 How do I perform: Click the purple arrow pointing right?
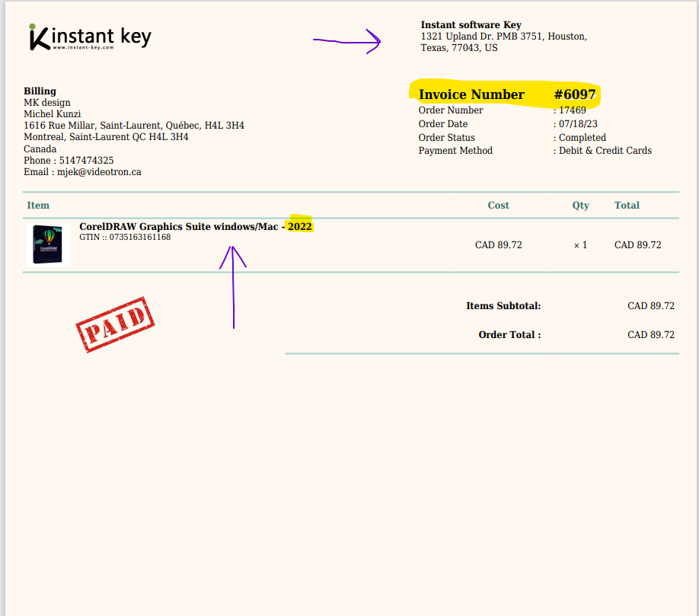click(x=347, y=41)
